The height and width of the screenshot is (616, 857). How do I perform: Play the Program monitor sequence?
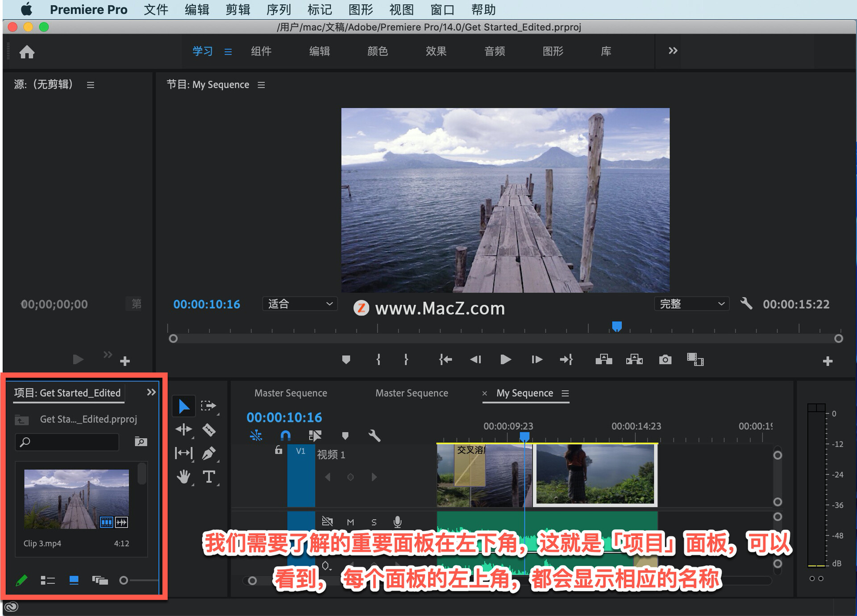(x=505, y=360)
